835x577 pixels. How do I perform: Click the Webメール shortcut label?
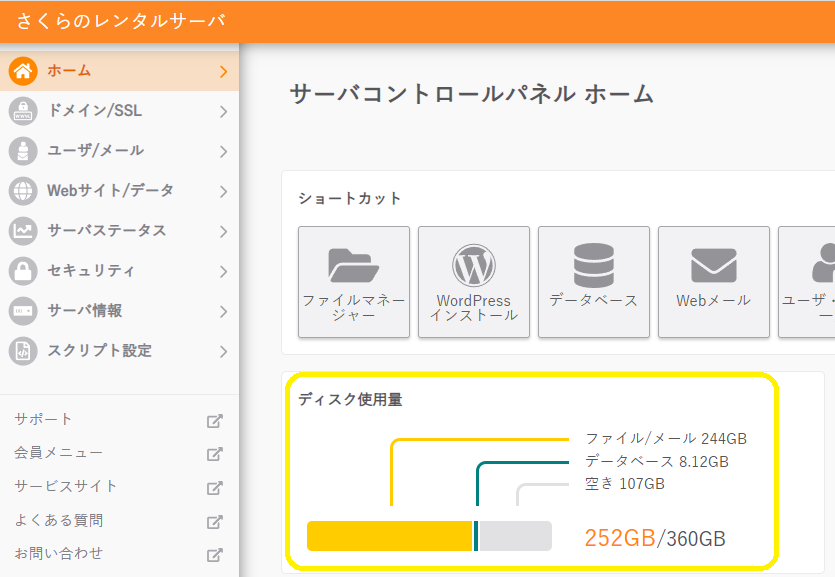tap(714, 300)
